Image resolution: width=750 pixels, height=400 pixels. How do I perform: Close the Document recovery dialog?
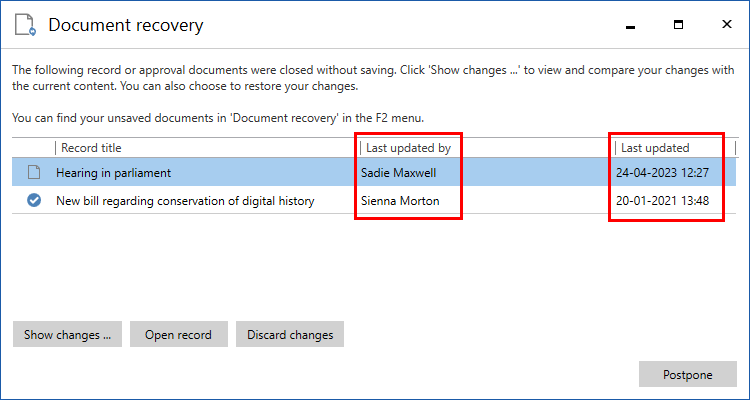(725, 24)
